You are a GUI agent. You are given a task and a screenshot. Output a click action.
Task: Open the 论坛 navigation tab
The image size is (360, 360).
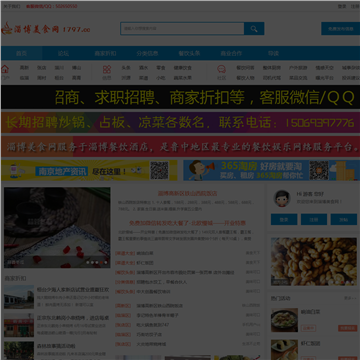[x=63, y=53]
